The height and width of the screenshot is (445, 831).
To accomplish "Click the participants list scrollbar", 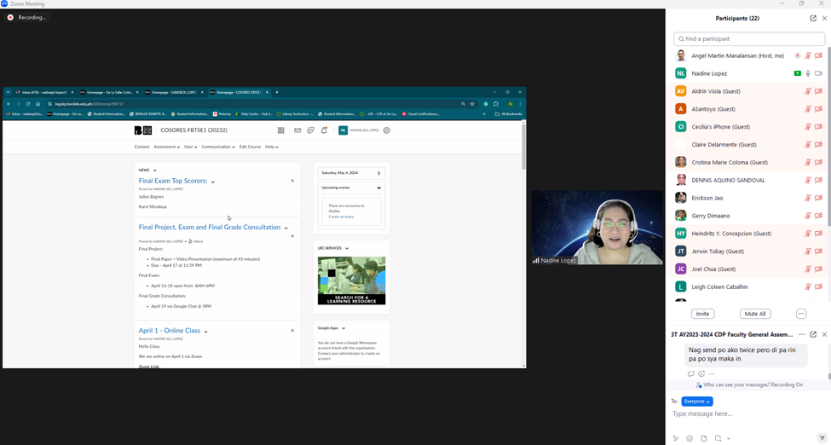I will [828, 150].
